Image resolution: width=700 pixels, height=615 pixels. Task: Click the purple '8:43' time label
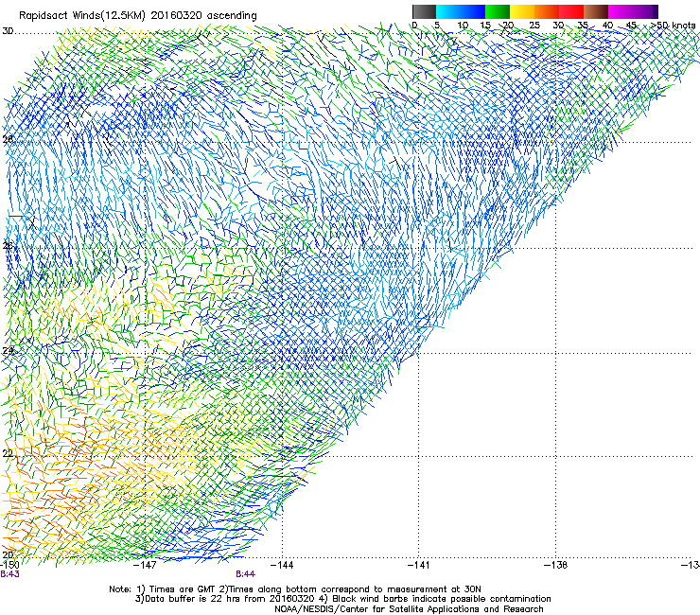point(9,574)
